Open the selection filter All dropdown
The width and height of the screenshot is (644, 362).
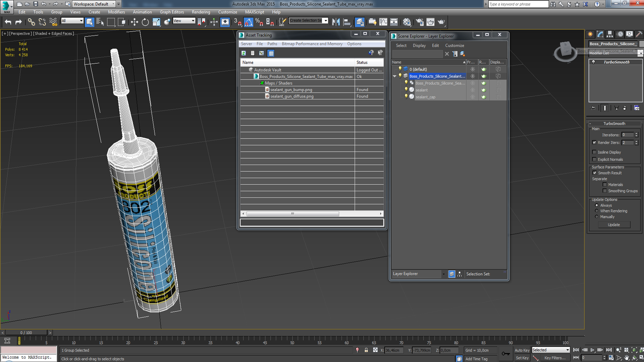[81, 21]
